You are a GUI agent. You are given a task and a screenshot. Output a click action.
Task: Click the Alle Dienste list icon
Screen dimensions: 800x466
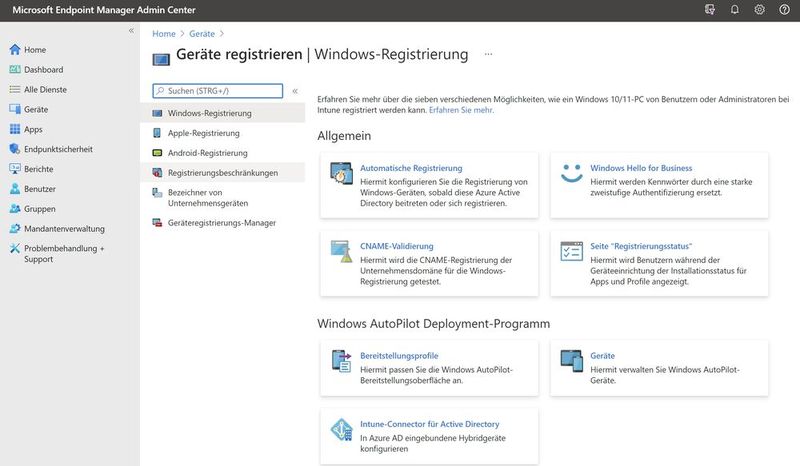[15, 89]
